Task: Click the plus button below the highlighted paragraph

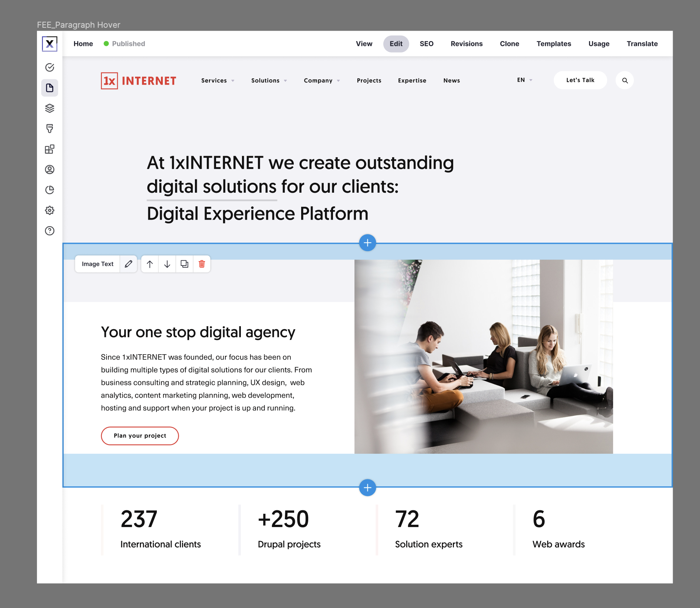Action: (x=367, y=487)
